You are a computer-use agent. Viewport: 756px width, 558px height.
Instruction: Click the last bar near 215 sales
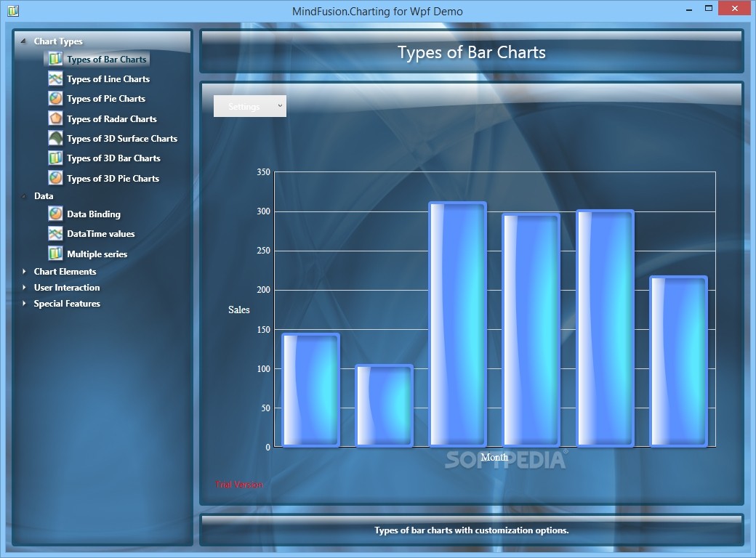[x=678, y=361]
